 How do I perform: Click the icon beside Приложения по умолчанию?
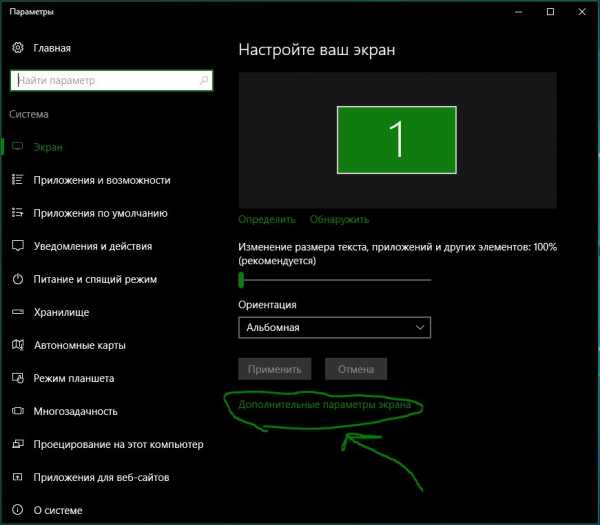(18, 212)
